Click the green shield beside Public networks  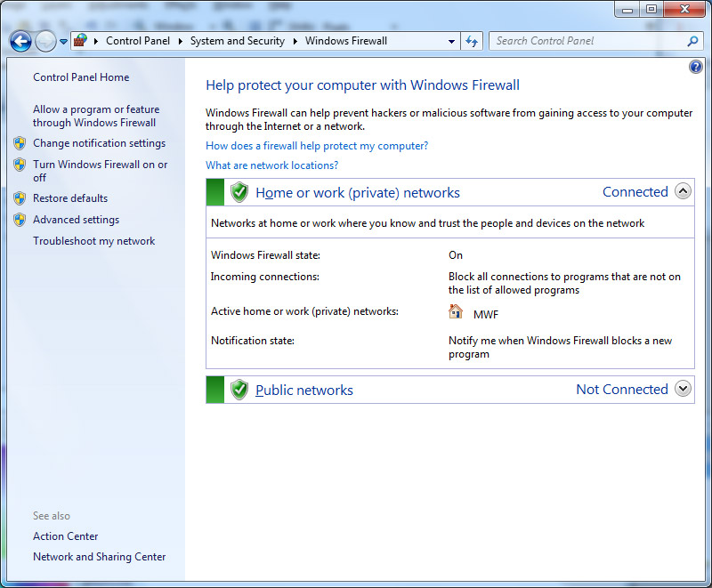[239, 390]
